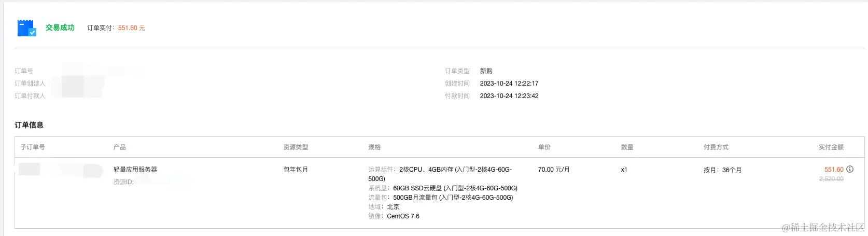Click the blue order receipt icon
The image size is (868, 236).
pyautogui.click(x=26, y=28)
